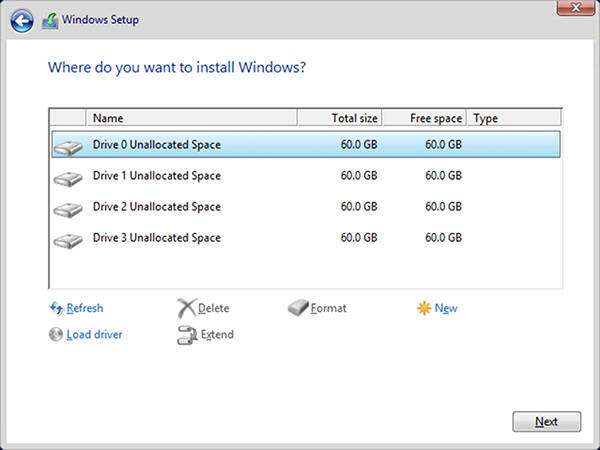Sort by the Type column header
Screen dimensions: 600x450
[x=514, y=117]
